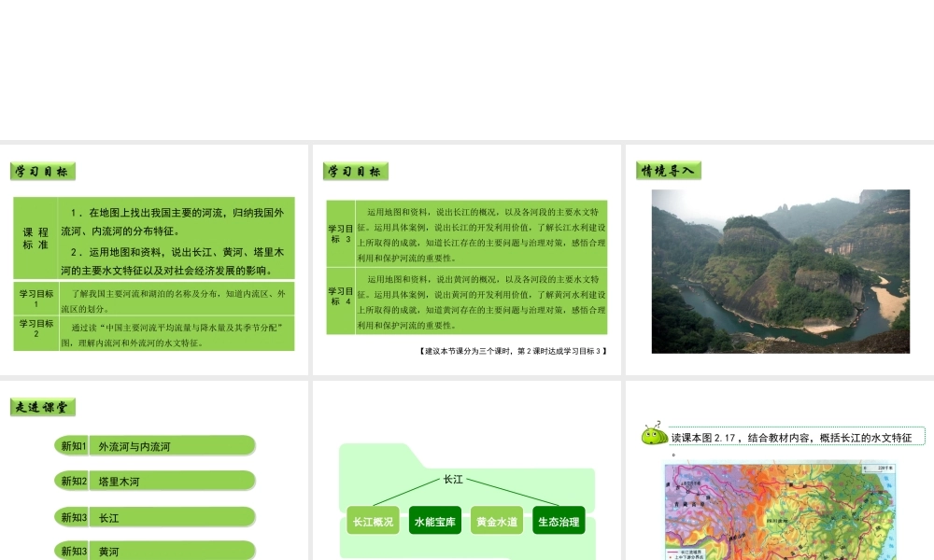Viewport: 934px width, 560px height.
Task: Select 新知2 塔里木河 item
Action: 155,481
